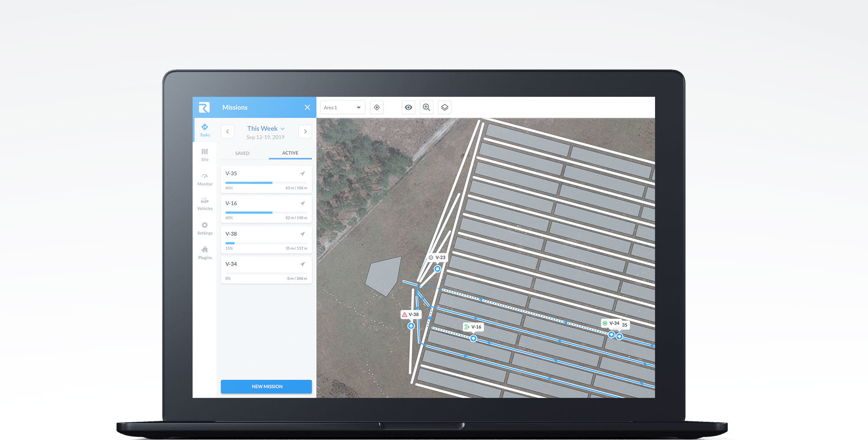
Task: Click the recenter/locate map icon
Action: pos(377,107)
